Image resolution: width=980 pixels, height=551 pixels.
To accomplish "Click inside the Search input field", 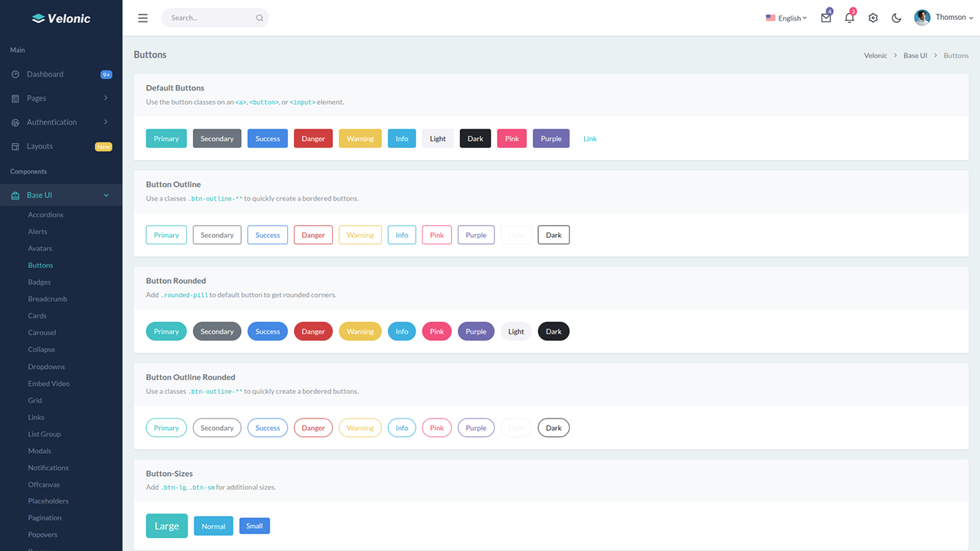I will [x=207, y=17].
